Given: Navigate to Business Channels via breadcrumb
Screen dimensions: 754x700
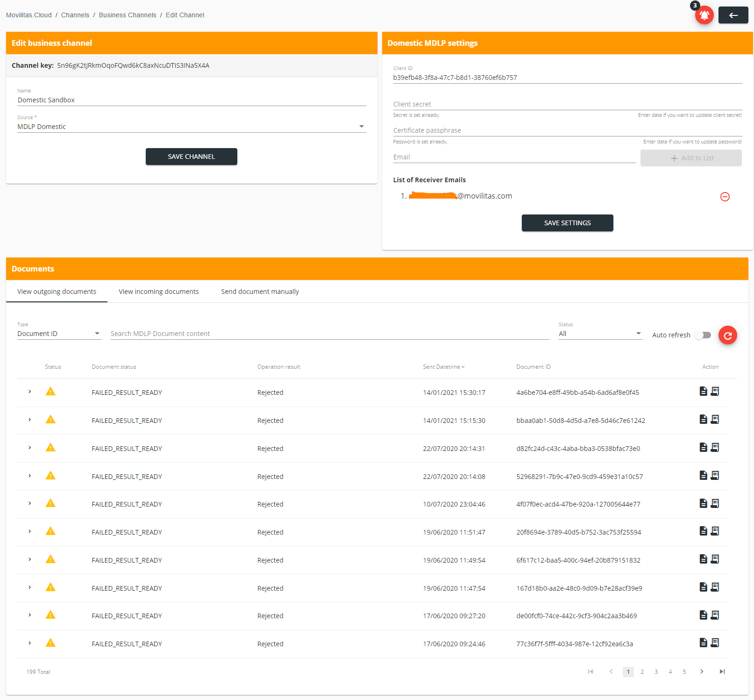Looking at the screenshot, I should click(128, 14).
